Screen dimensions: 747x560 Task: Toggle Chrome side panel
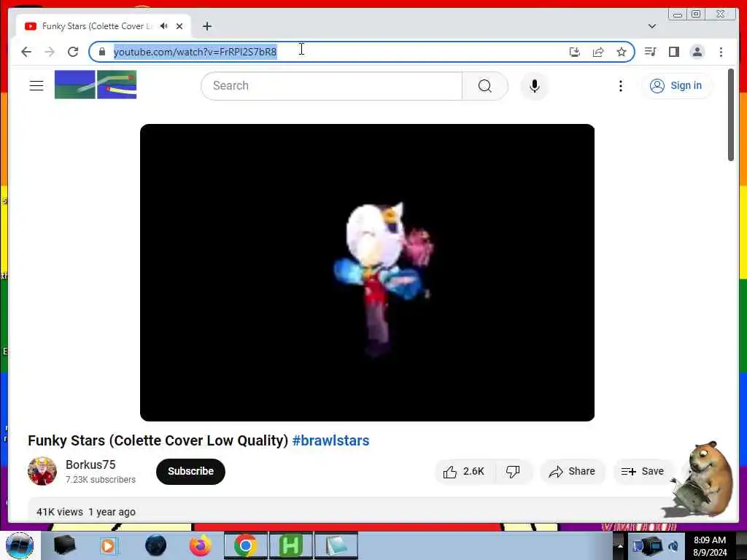(x=673, y=52)
